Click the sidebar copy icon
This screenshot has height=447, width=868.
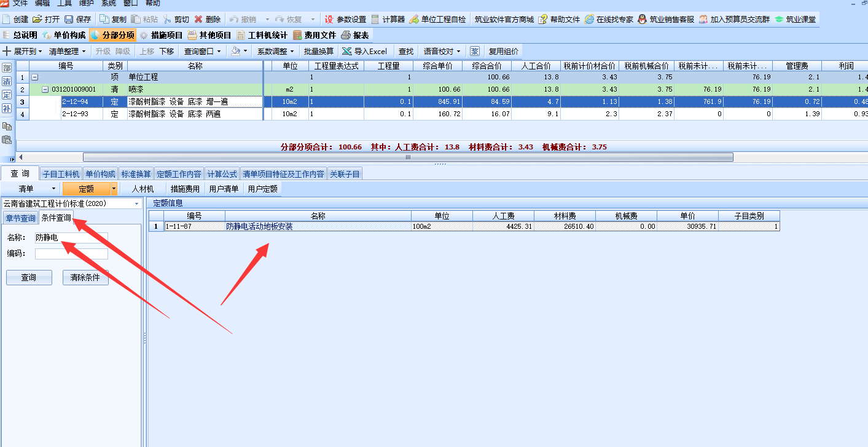click(x=7, y=126)
